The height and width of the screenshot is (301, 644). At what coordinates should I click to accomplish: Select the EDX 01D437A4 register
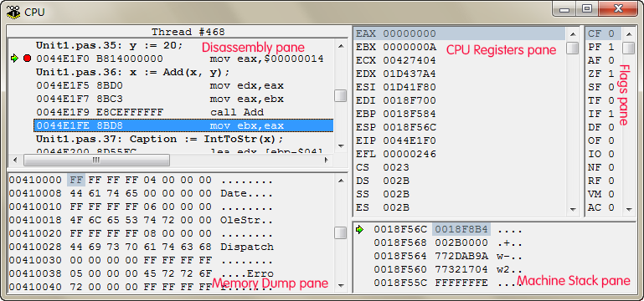click(x=396, y=74)
